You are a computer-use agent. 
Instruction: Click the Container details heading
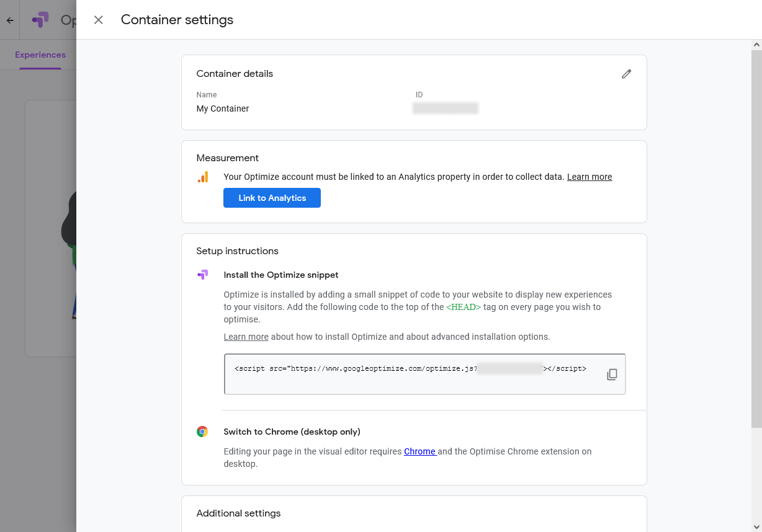[x=235, y=74]
